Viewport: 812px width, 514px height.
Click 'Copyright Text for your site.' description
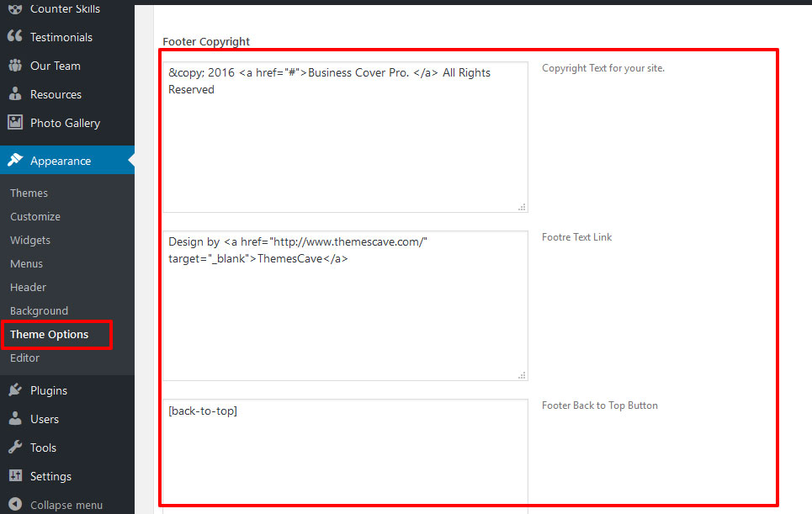click(603, 68)
